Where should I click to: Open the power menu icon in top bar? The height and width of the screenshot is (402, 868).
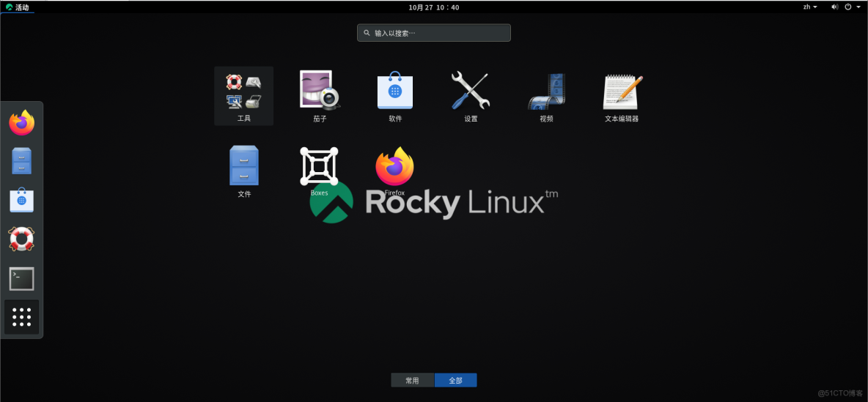click(x=849, y=7)
